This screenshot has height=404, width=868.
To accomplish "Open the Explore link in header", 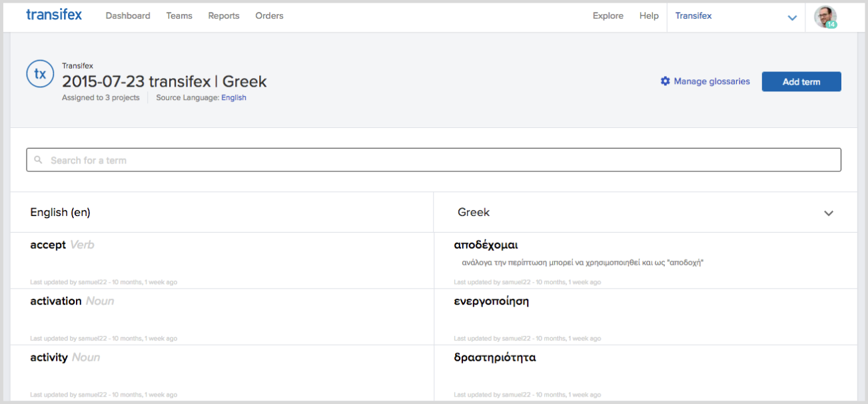I will click(608, 16).
